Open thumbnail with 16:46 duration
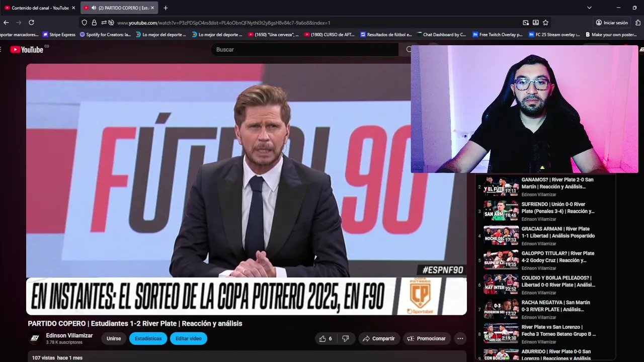Screen dimensions: 644x362 click(501, 210)
